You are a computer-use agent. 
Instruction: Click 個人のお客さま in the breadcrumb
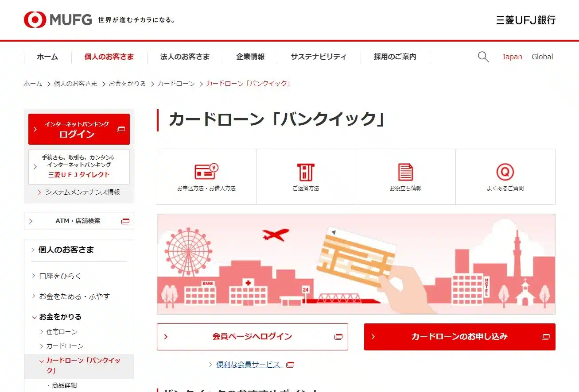point(75,84)
